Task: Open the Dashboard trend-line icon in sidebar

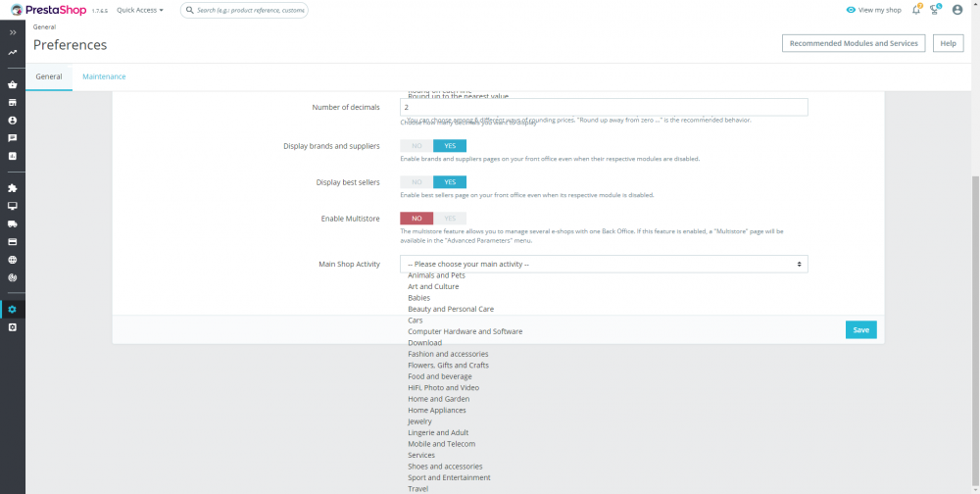Action: pos(13,53)
